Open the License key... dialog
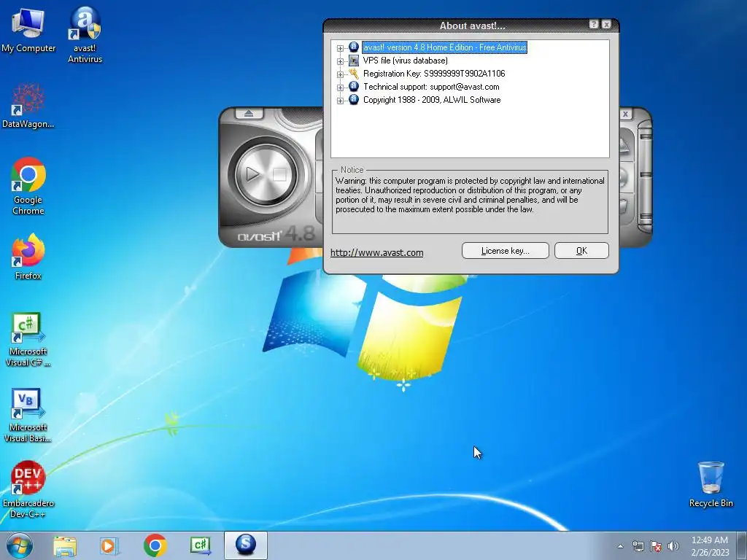Viewport: 747px width, 560px height. pos(505,251)
